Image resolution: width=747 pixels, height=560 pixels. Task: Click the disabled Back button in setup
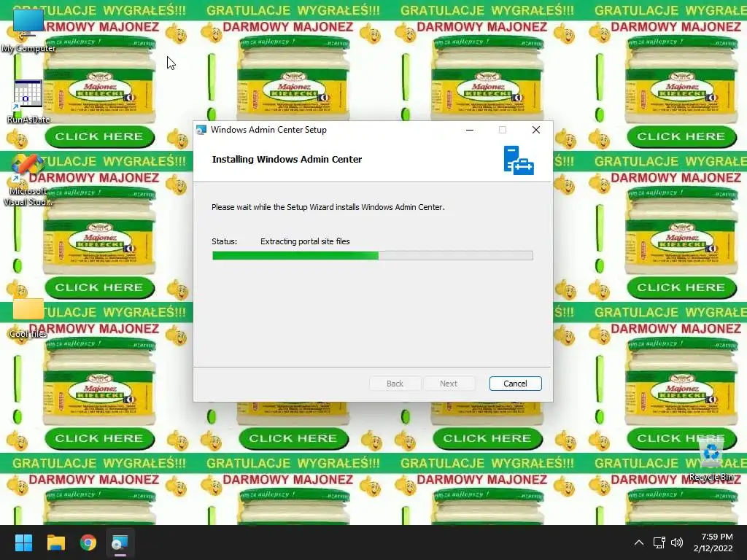395,384
